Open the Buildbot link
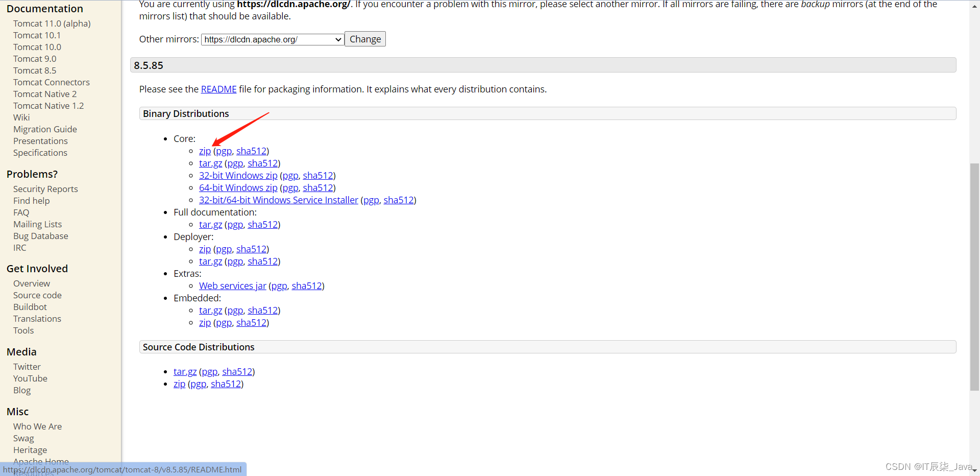The image size is (980, 476). coord(30,307)
